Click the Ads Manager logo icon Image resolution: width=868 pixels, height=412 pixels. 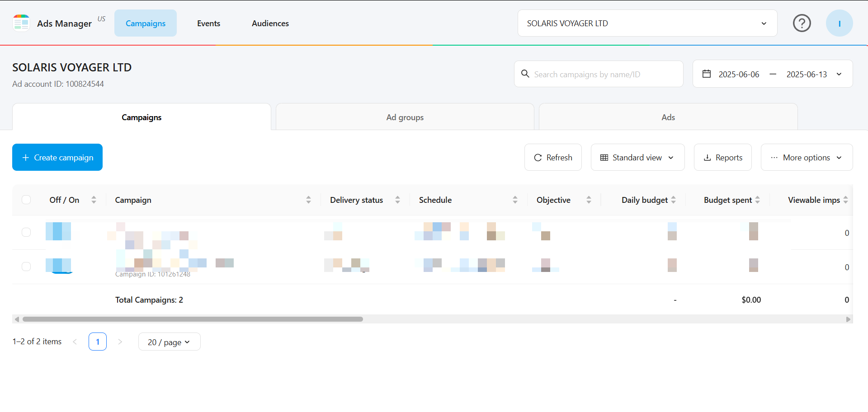[21, 23]
